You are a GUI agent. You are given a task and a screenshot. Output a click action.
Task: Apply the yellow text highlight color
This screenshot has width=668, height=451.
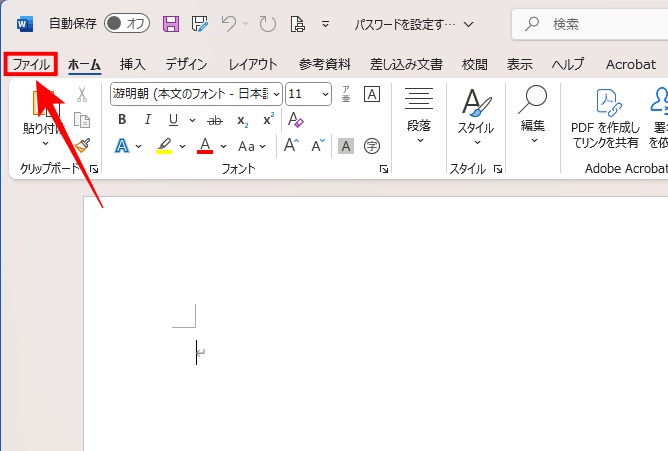pyautogui.click(x=164, y=146)
